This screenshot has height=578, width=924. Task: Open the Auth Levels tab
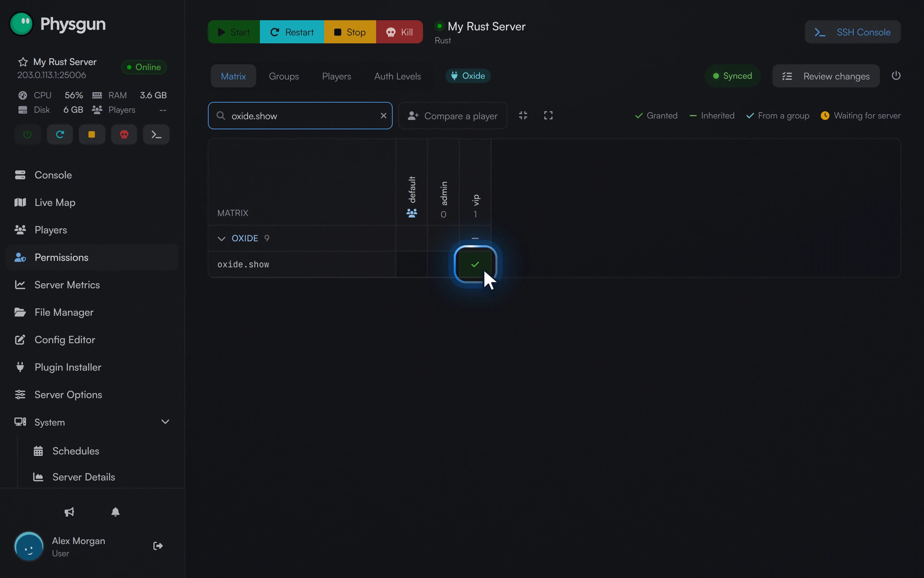click(x=397, y=76)
